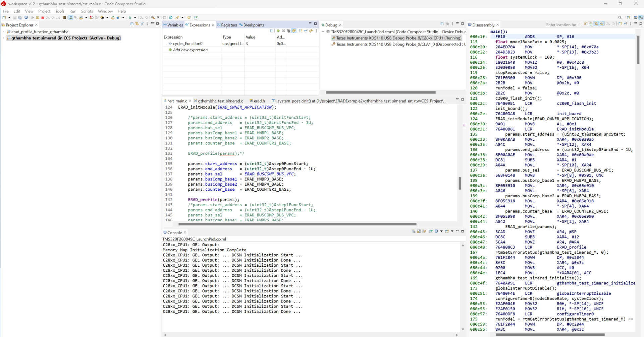Image resolution: width=644 pixels, height=337 pixels.
Task: Click the Open Perspective icon
Action: 629,18
